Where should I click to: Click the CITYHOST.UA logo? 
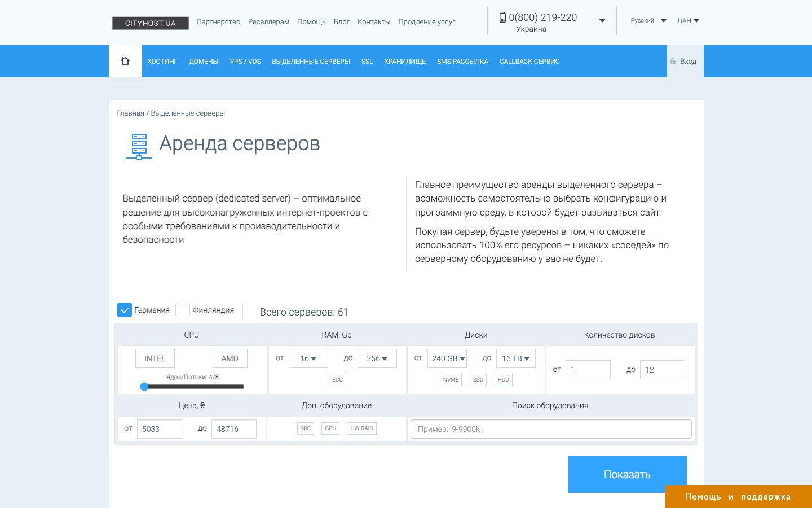coord(151,23)
